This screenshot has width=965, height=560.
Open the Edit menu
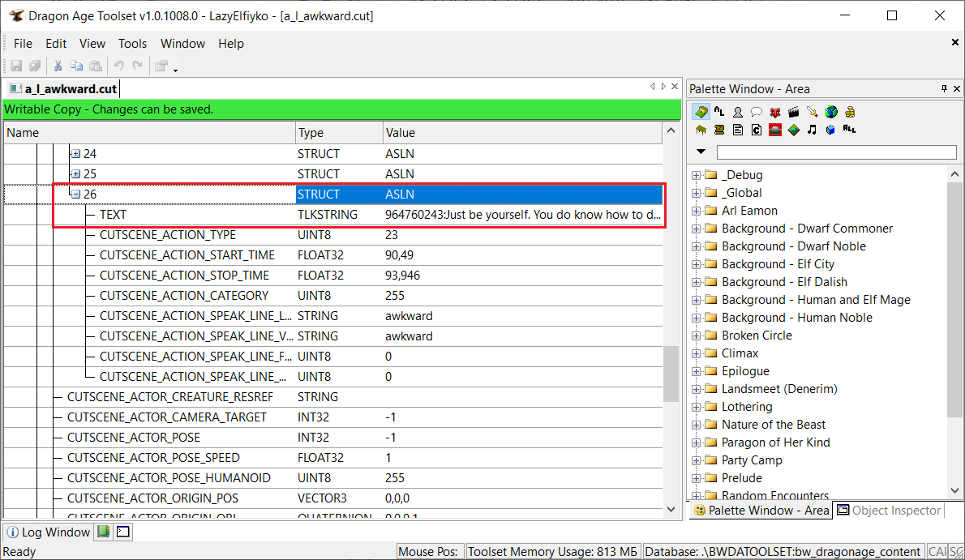coord(56,44)
